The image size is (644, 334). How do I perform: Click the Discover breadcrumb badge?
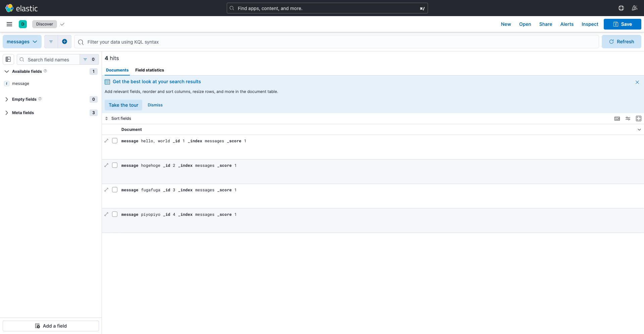pyautogui.click(x=45, y=24)
